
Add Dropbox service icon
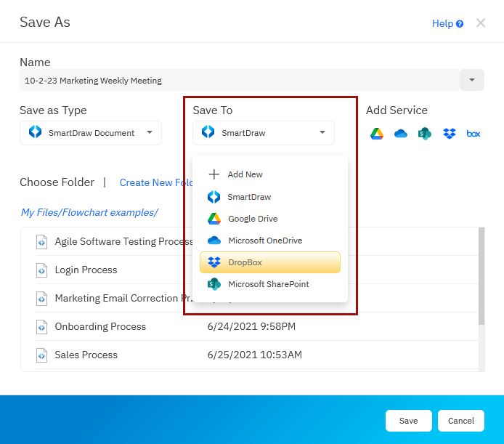450,134
